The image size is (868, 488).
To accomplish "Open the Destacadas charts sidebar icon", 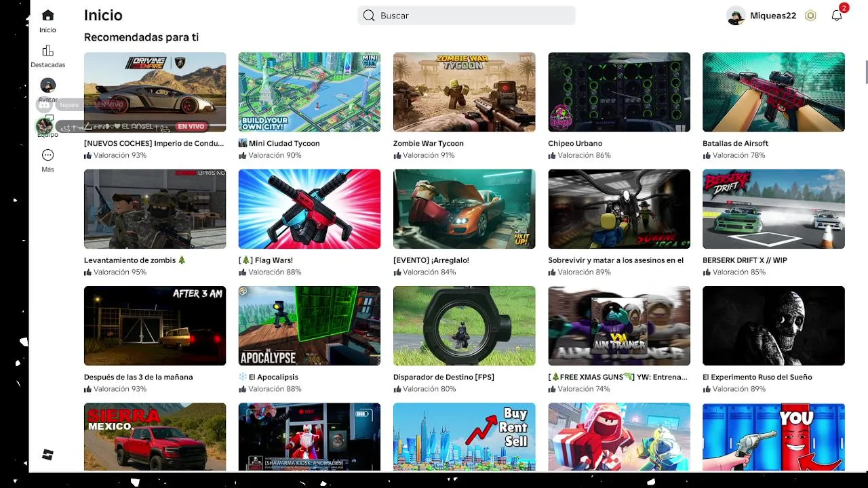I will (x=47, y=51).
